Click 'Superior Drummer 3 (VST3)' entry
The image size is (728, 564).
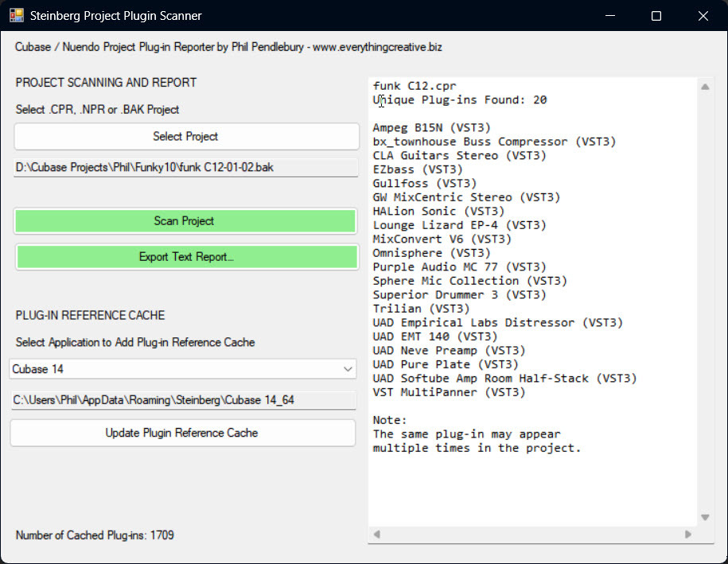[459, 295]
